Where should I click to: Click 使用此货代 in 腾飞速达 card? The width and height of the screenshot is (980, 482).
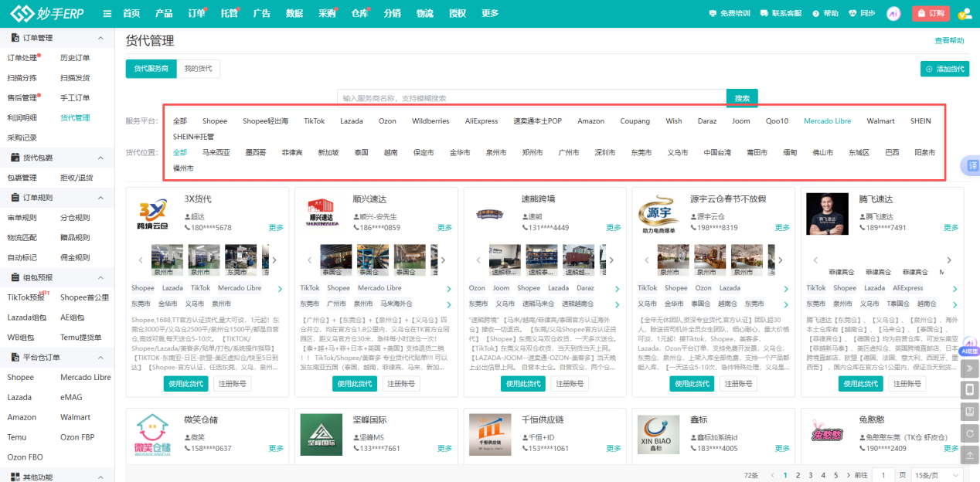point(861,384)
